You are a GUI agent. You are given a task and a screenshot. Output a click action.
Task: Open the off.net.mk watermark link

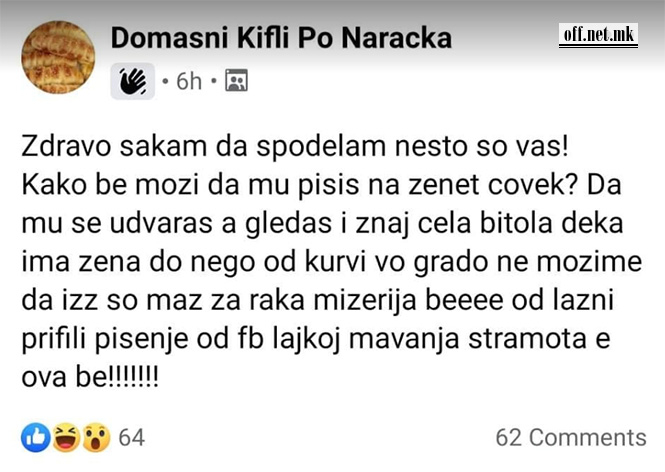click(599, 35)
